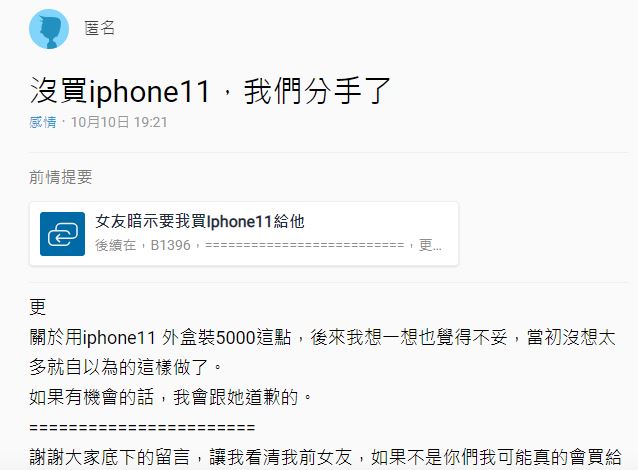638x470 pixels.
Task: Click the line starting 謝謝大家底下的留言
Action: click(325, 457)
